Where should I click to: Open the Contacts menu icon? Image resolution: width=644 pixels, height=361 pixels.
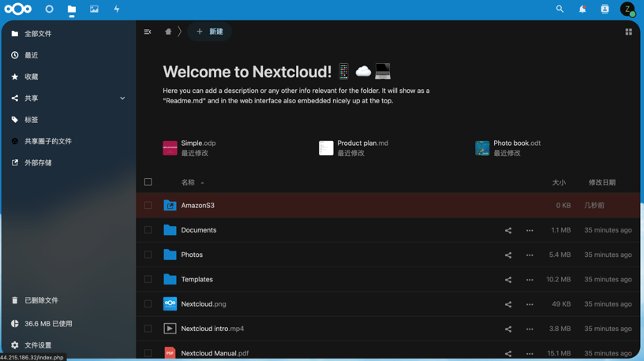605,9
